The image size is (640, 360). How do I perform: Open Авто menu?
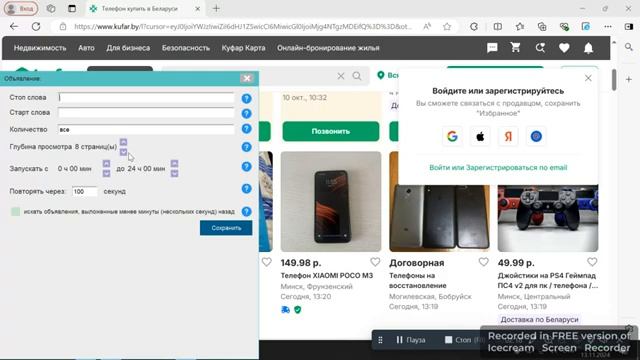tap(86, 48)
